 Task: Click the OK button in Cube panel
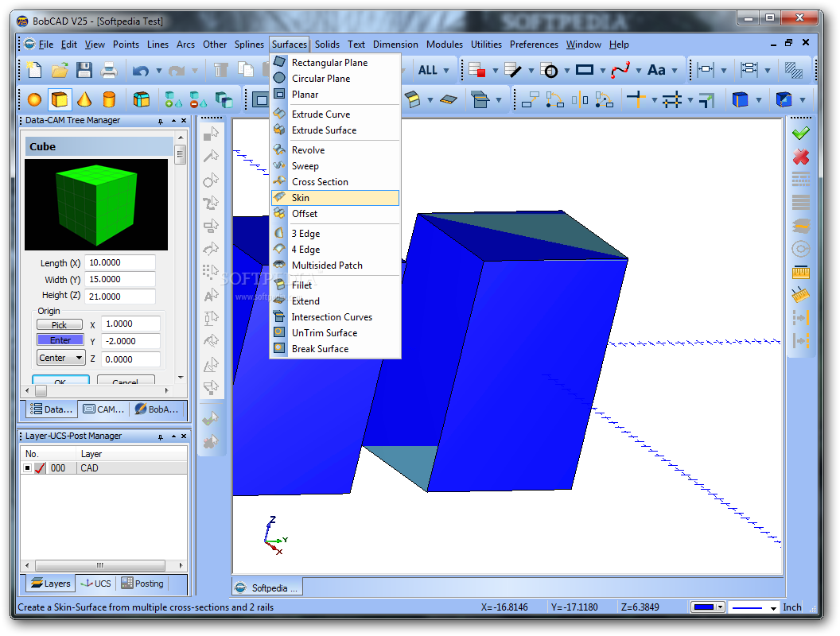pos(60,381)
